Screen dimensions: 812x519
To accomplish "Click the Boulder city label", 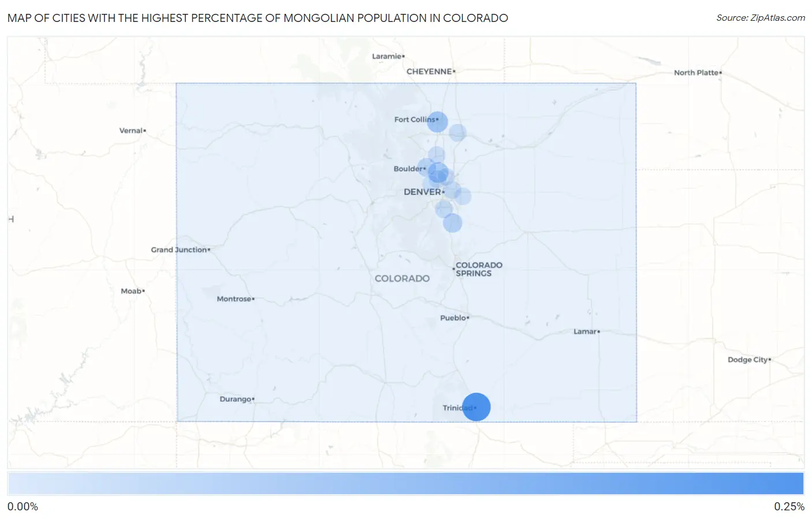I will [x=408, y=169].
